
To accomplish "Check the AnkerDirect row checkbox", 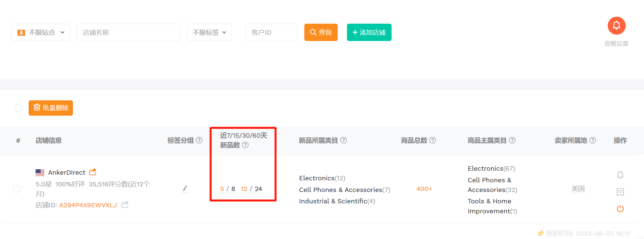I will [17, 189].
